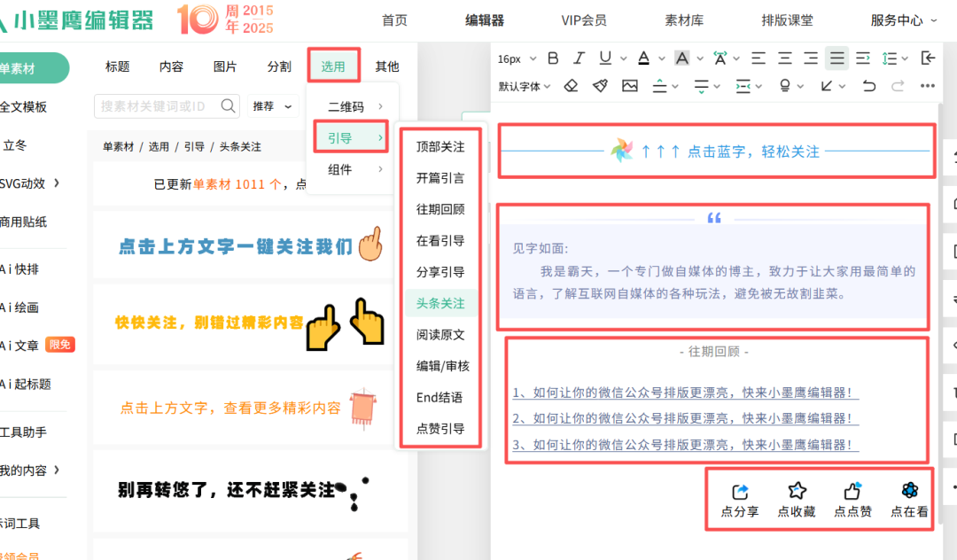The image size is (957, 560).
Task: Toggle italic text formatting
Action: coord(580,58)
